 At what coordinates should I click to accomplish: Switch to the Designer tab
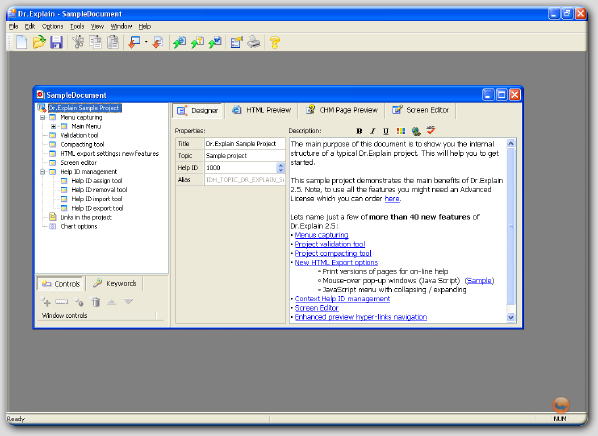[x=198, y=111]
